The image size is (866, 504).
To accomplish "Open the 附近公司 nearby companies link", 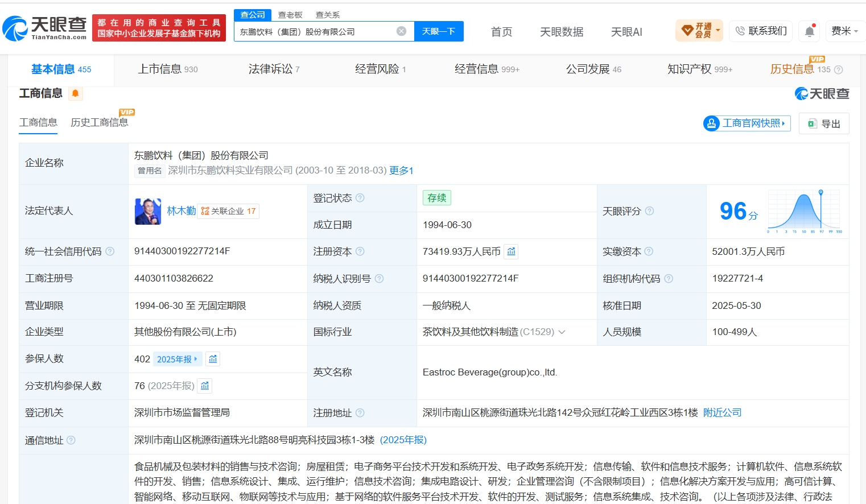I will 723,413.
